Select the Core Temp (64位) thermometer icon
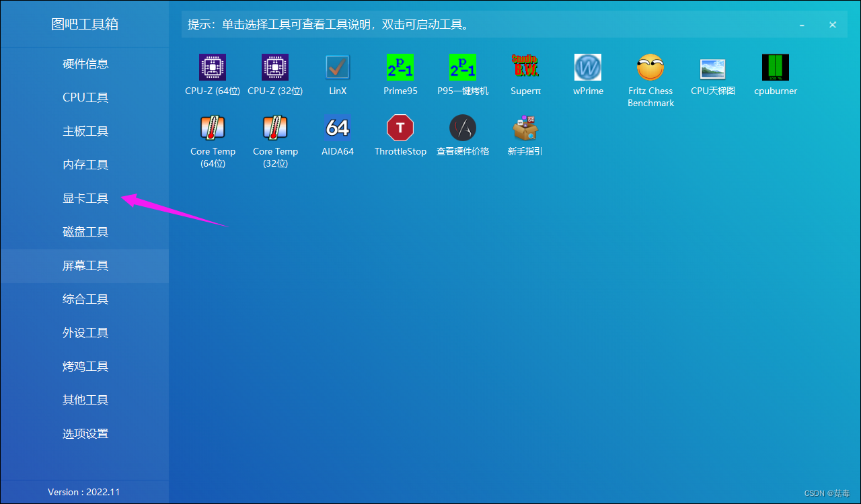The height and width of the screenshot is (504, 861). 213,128
